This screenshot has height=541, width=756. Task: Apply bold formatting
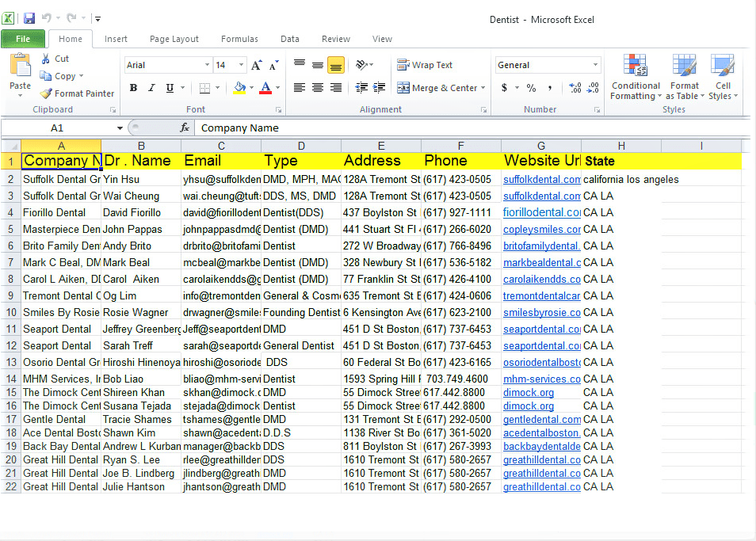133,87
